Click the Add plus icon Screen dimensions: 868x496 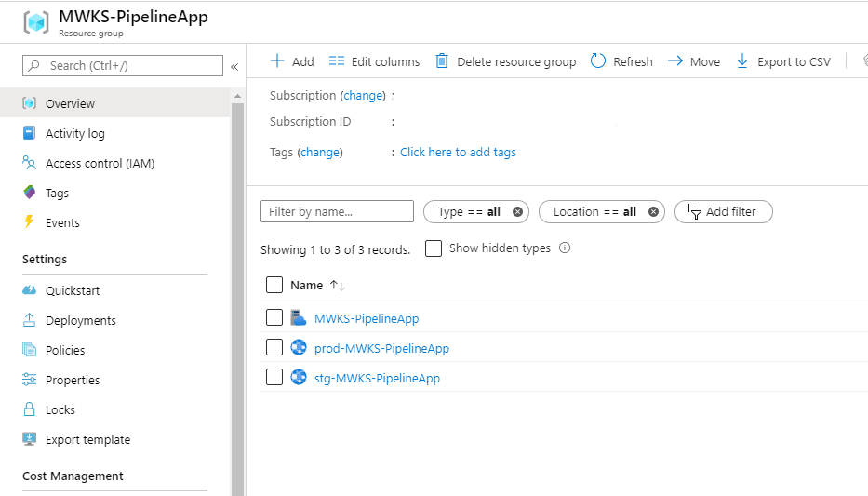pos(276,61)
